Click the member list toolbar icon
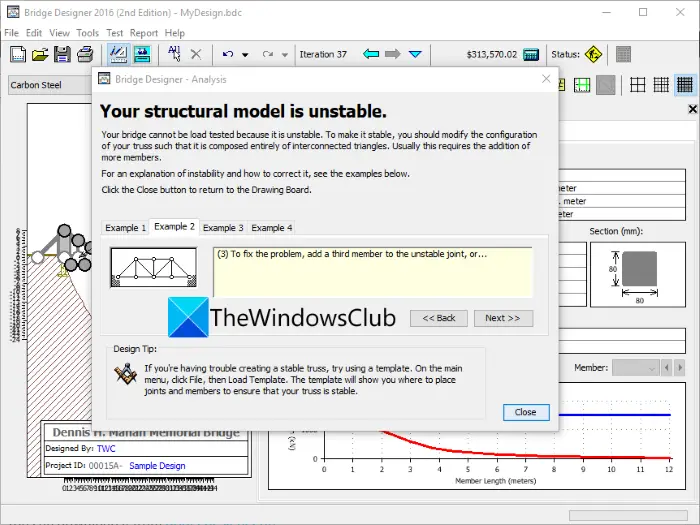Viewport: 700px width, 525px height. [623, 54]
